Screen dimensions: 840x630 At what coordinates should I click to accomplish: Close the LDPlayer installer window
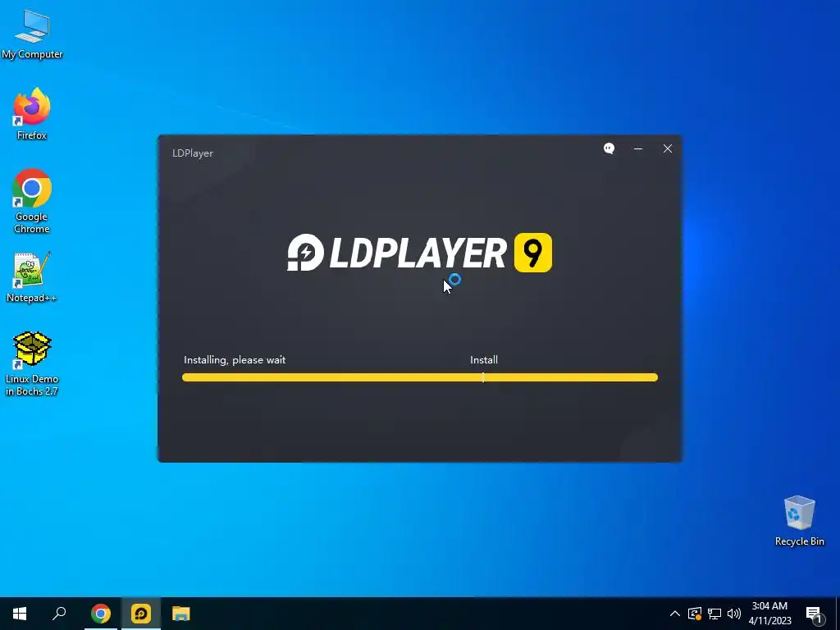pyautogui.click(x=668, y=148)
